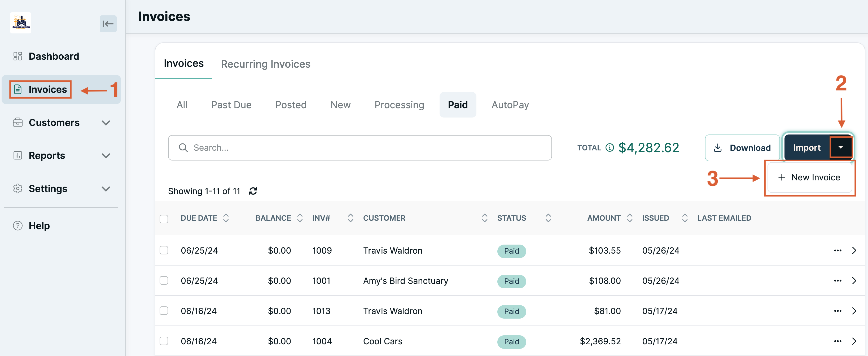Sort by Customer column arrows
Screen dimensions: 868x356
[x=485, y=218]
